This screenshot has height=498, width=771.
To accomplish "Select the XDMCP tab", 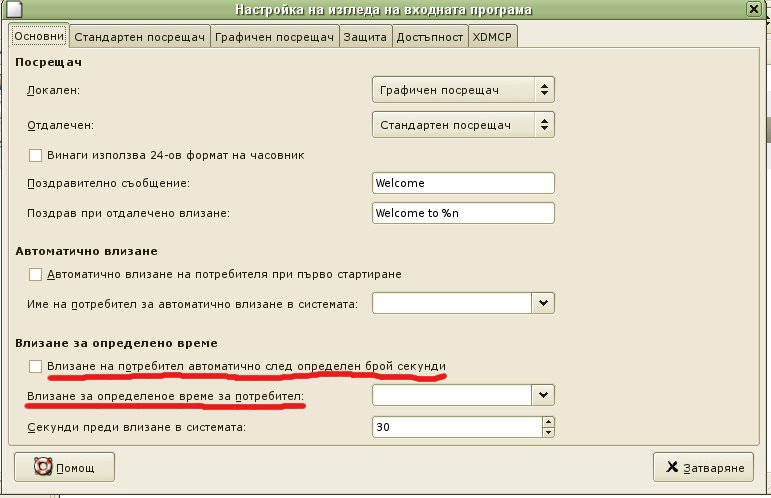I will (493, 37).
